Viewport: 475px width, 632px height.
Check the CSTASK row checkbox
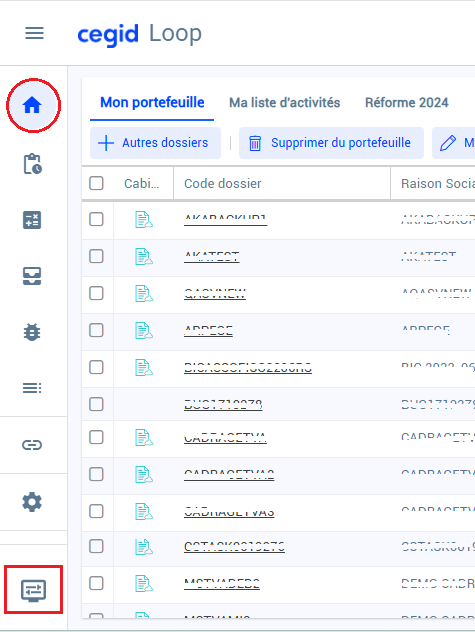pos(96,547)
